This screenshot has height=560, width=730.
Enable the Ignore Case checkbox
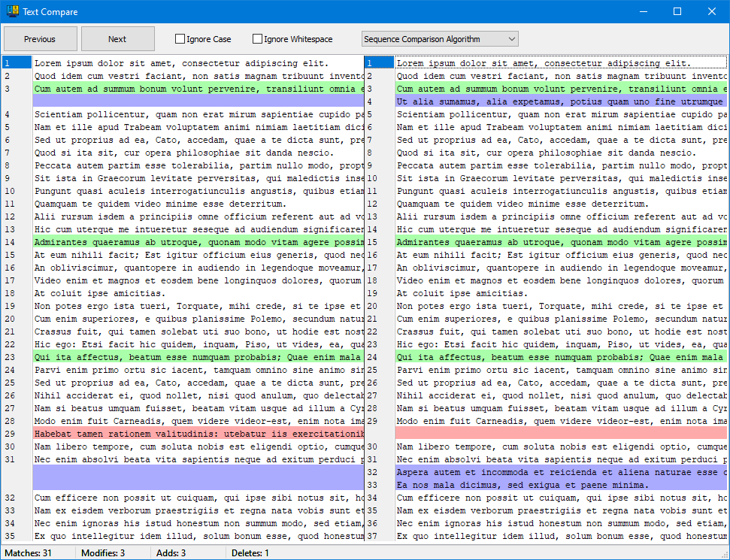(180, 39)
